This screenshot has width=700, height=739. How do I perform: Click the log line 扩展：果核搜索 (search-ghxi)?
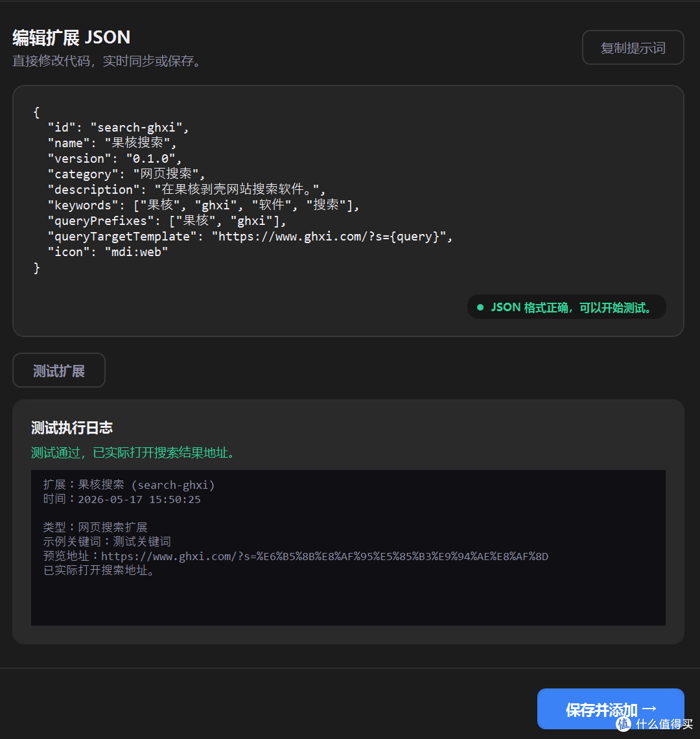(129, 484)
